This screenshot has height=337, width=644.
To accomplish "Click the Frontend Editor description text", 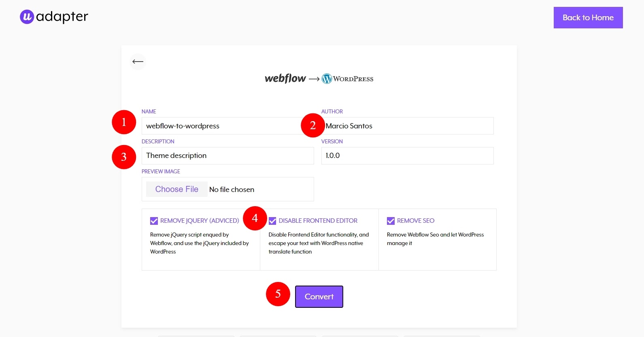I will (x=319, y=243).
